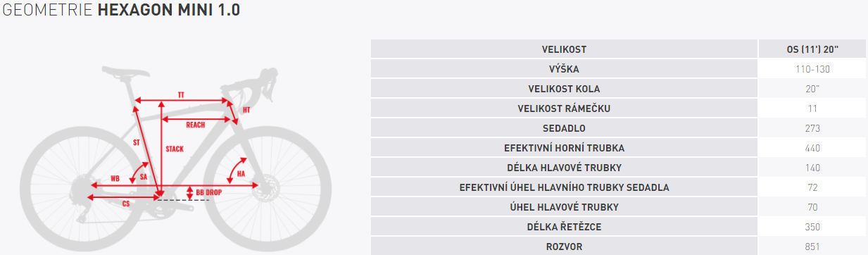Click the REACH label on the geometry diagram
The width and height of the screenshot is (868, 255).
[195, 125]
